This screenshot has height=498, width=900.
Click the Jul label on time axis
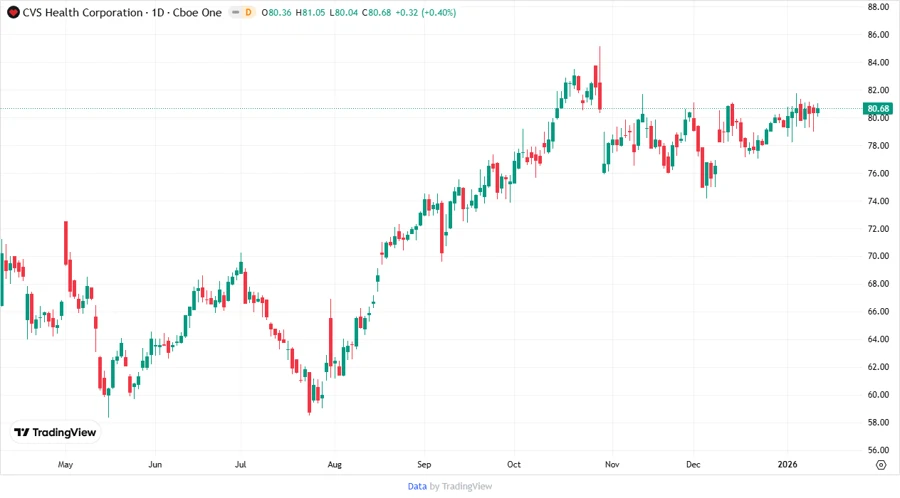240,465
